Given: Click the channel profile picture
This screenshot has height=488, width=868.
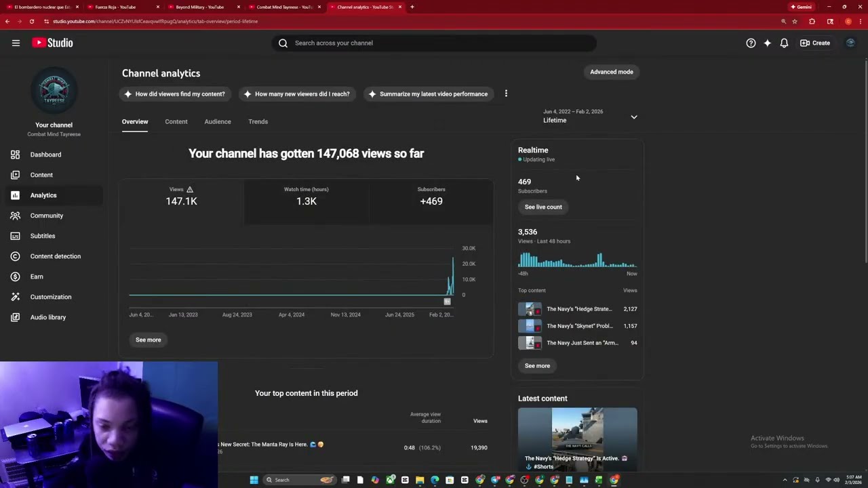Looking at the screenshot, I should click(x=54, y=90).
